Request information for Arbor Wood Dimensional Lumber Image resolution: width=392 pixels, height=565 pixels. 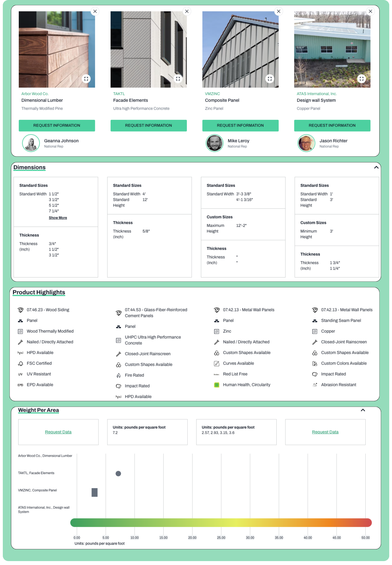click(57, 126)
